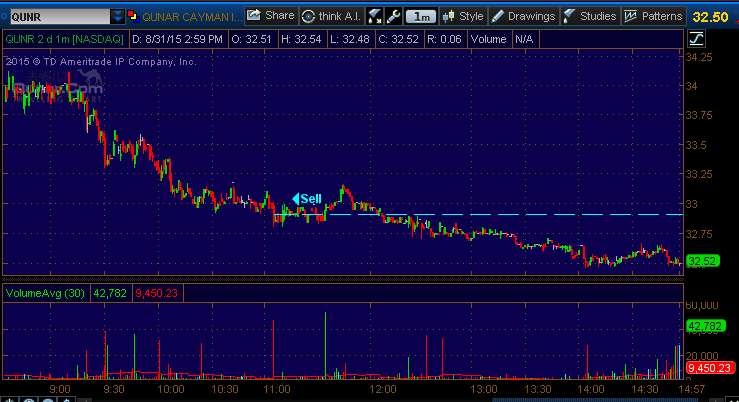Click the QUNR 2 d 1m chart title
The image size is (739, 402).
point(58,39)
